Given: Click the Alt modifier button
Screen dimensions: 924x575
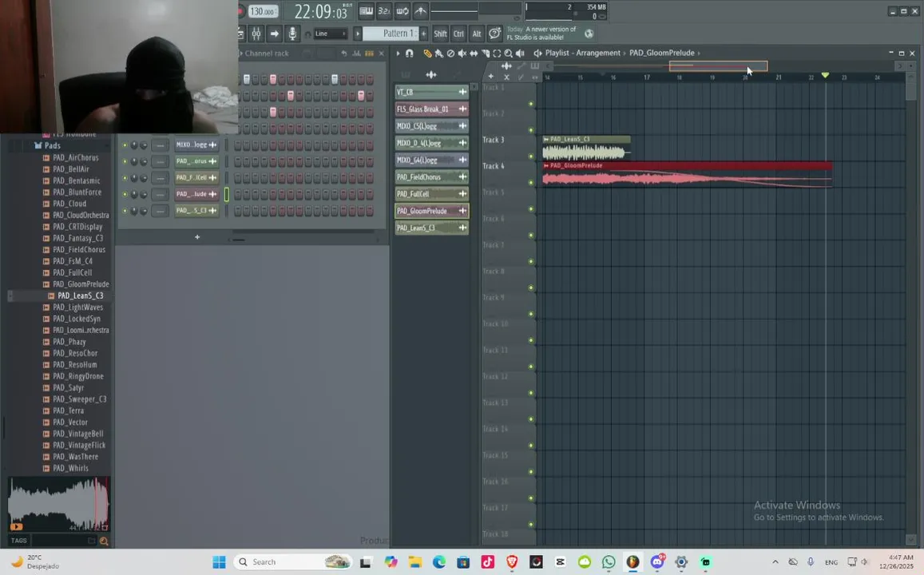Looking at the screenshot, I should [477, 34].
